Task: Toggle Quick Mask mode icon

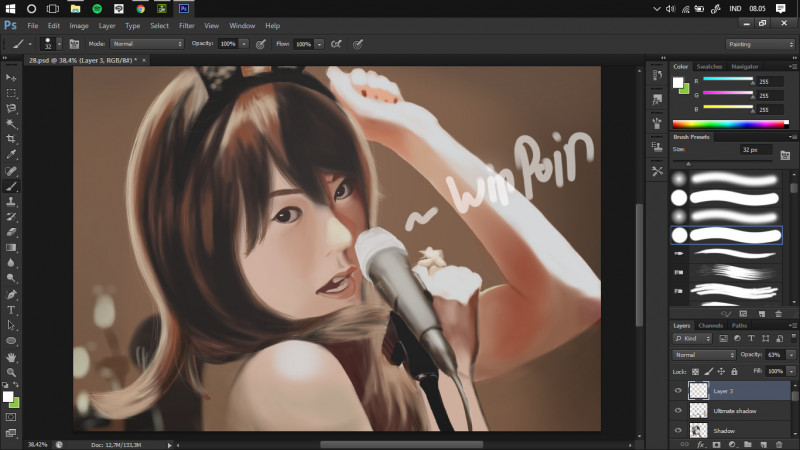Action: (11, 417)
